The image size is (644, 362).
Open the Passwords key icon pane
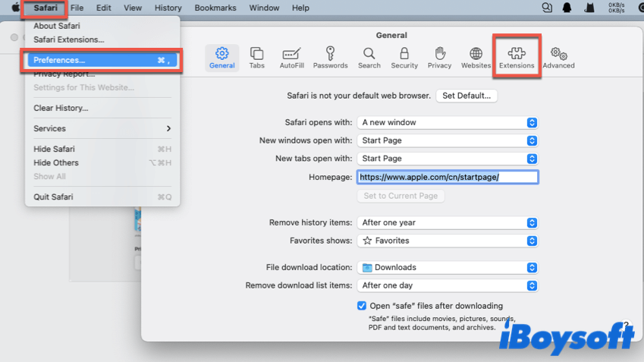tap(330, 58)
